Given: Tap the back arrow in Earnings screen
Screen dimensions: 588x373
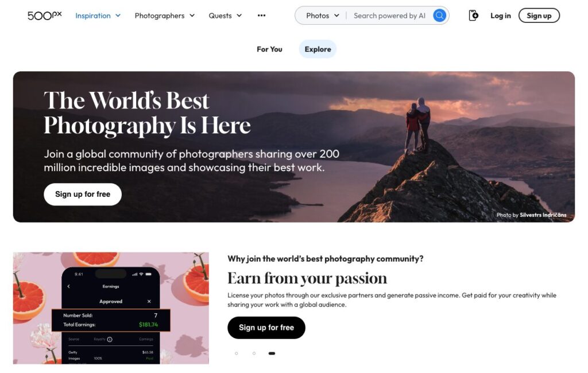Looking at the screenshot, I should pyautogui.click(x=69, y=286).
